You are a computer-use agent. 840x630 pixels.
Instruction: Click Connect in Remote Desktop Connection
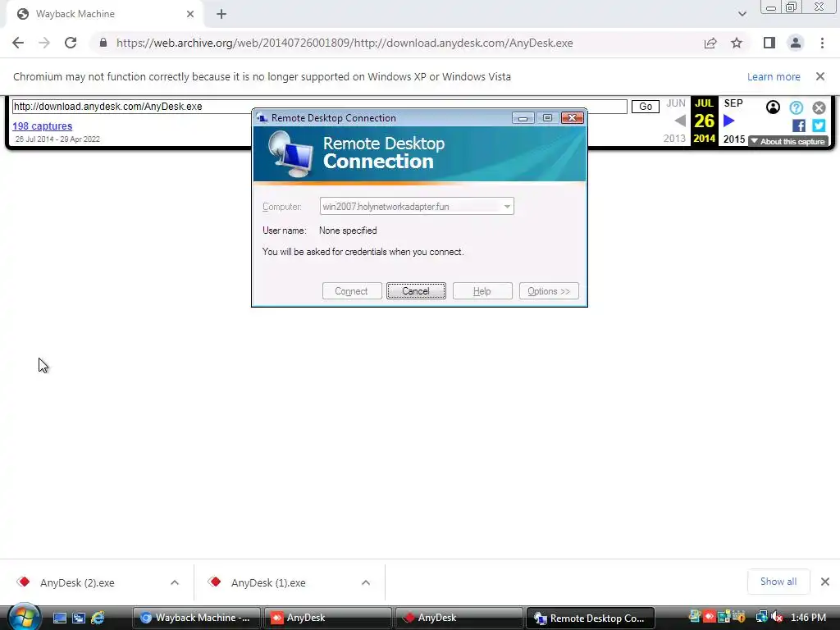pos(351,291)
